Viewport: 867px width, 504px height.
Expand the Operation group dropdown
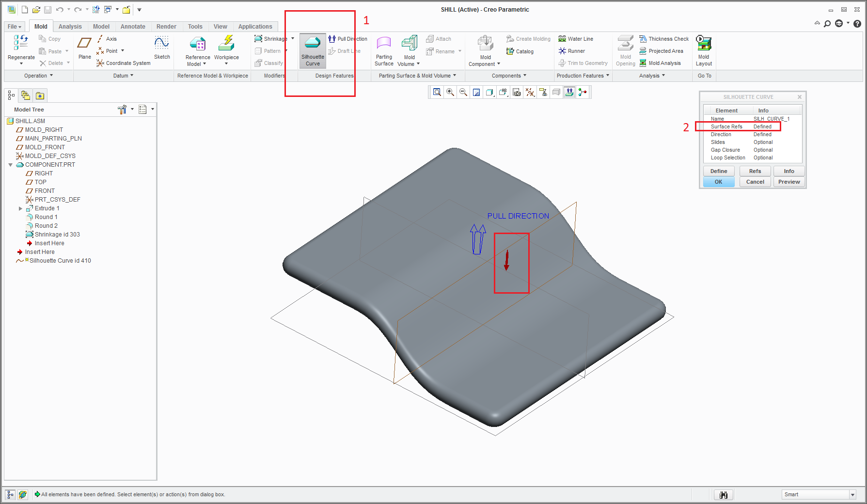coord(38,76)
